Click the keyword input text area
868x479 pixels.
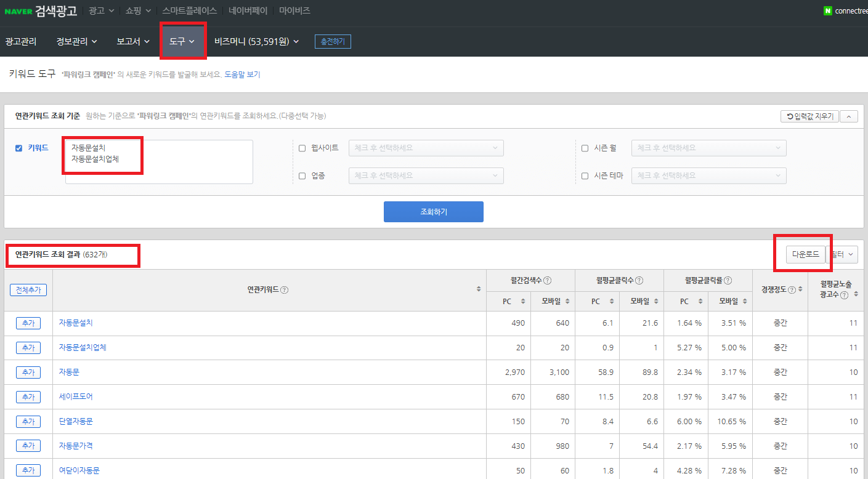159,162
